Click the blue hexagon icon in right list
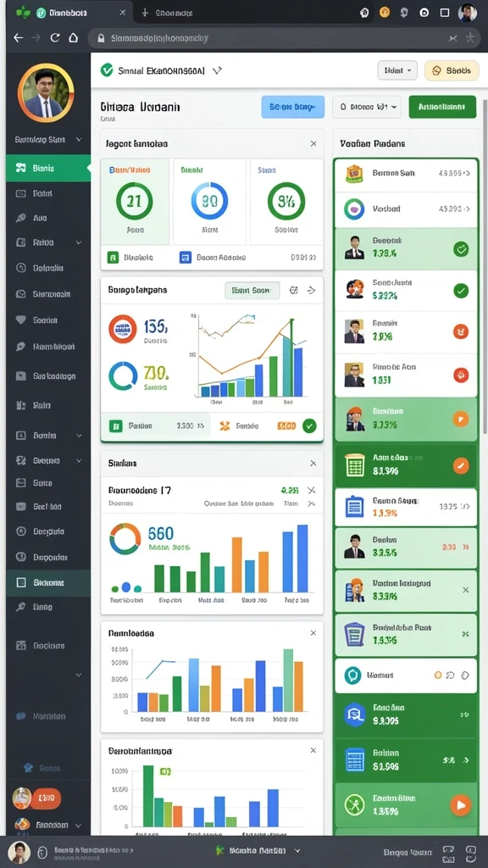Viewport: 488px width, 868px height. [x=353, y=714]
